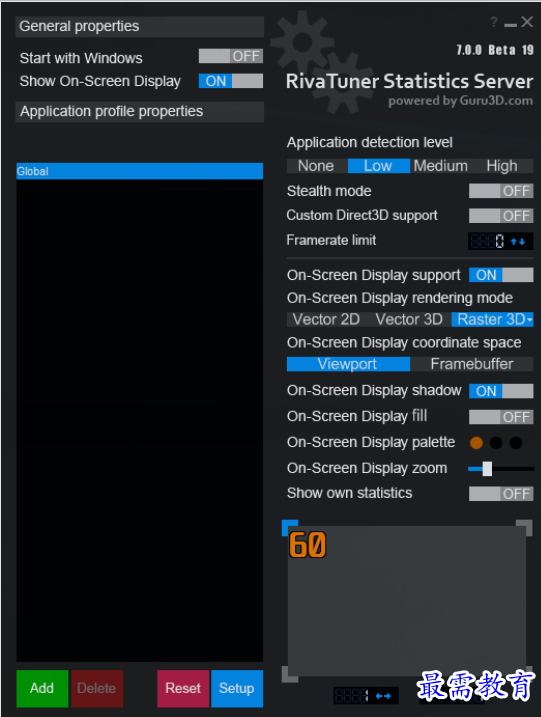Set detection level to Medium
Screen dimensions: 541x717
coord(441,166)
